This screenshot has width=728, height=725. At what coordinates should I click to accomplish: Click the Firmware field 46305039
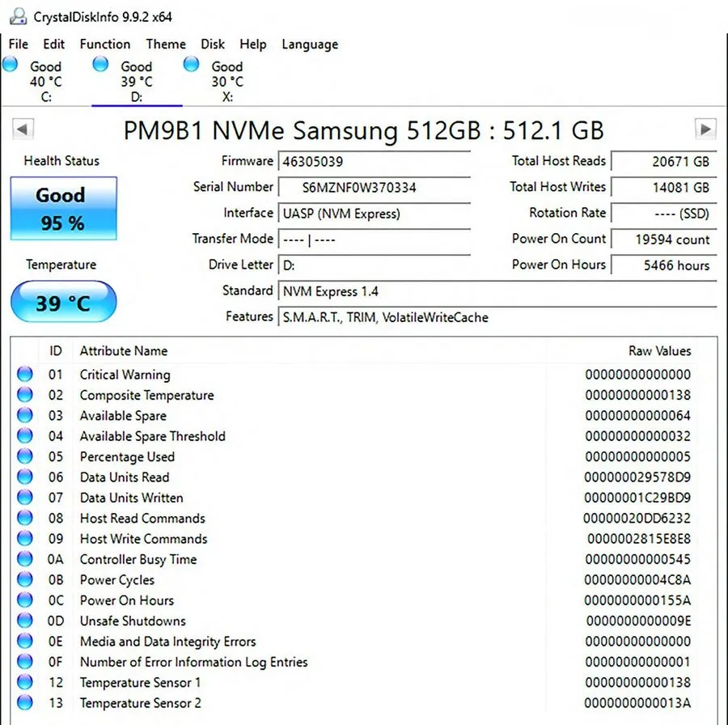(x=375, y=162)
